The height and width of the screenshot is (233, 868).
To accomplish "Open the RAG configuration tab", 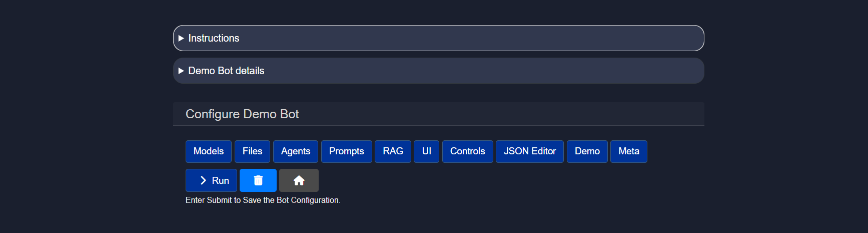I will (x=393, y=151).
